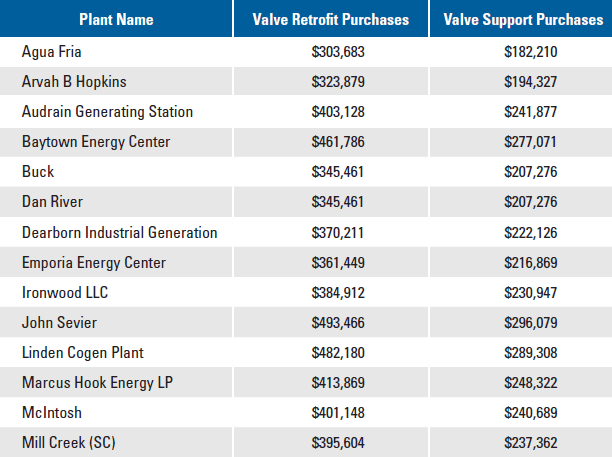
Task: Select the Agua Fria plant name
Action: (54, 51)
